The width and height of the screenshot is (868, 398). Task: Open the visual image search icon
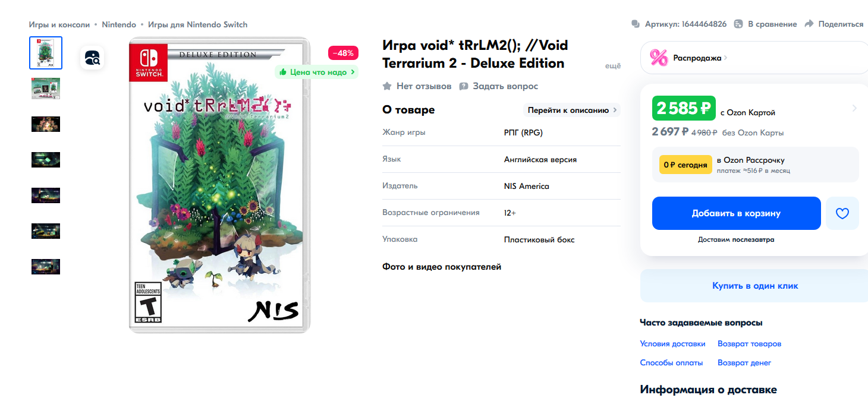pyautogui.click(x=92, y=58)
